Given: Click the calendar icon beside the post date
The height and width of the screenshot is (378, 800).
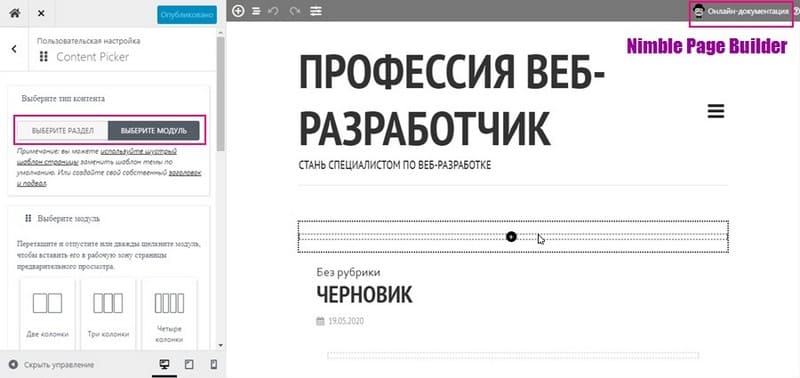Looking at the screenshot, I should (x=320, y=321).
